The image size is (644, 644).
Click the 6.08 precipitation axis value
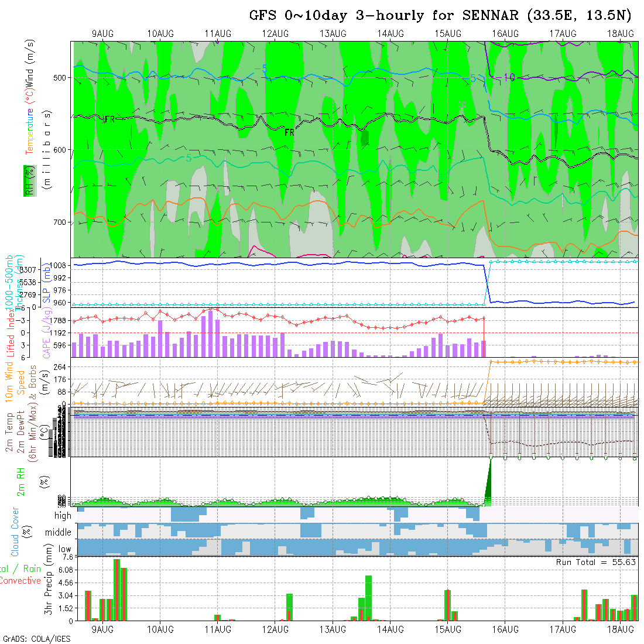(66, 570)
